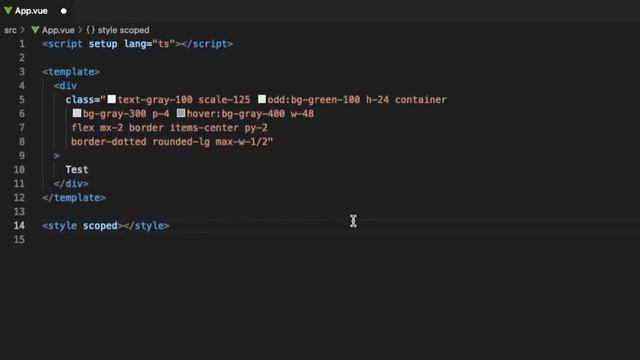Click the 'Test' text on line 10
The width and height of the screenshot is (640, 360).
[77, 170]
